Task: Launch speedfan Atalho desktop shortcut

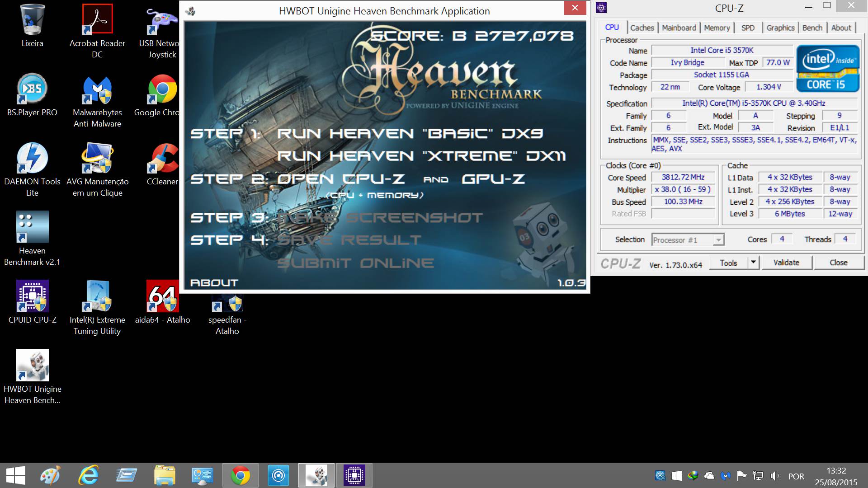Action: pyautogui.click(x=227, y=314)
